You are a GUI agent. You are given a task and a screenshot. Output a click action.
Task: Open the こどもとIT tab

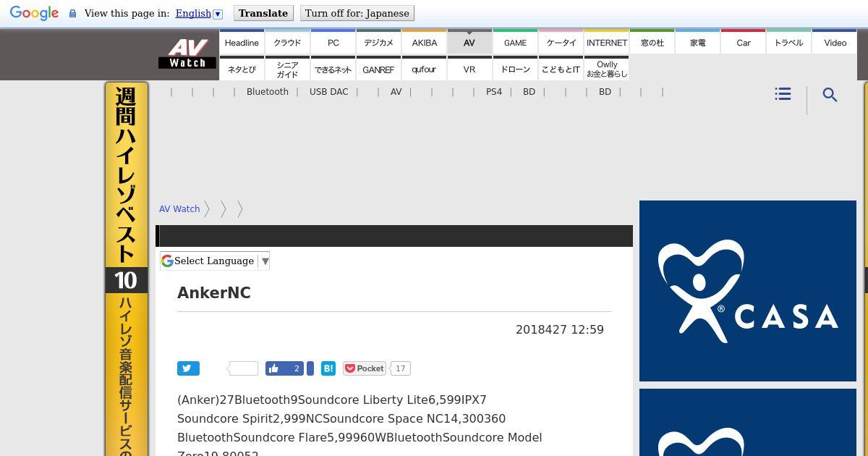561,69
